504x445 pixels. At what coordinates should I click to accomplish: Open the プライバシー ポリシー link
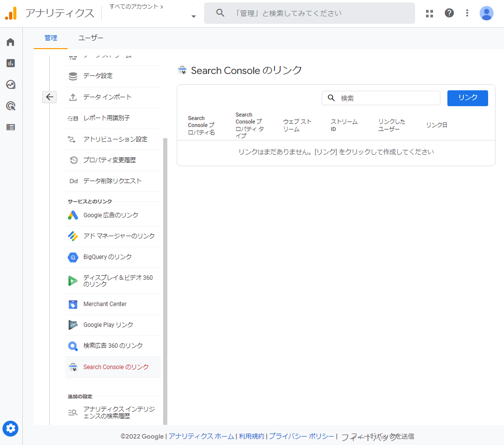point(301,437)
